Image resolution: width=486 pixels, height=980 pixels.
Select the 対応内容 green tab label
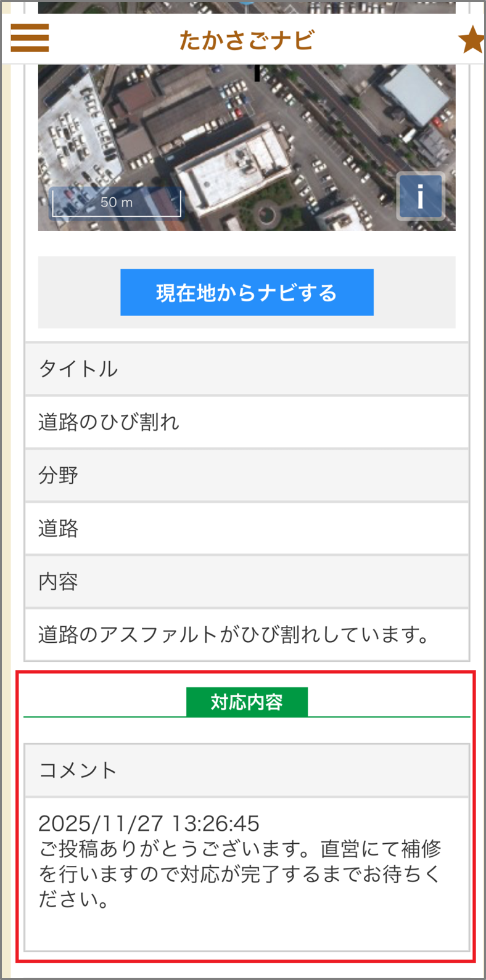click(247, 702)
